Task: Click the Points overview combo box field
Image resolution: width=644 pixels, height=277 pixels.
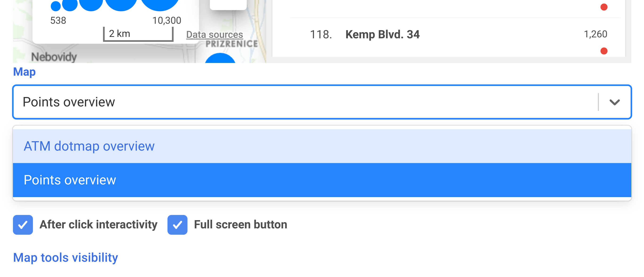Action: pyautogui.click(x=300, y=102)
